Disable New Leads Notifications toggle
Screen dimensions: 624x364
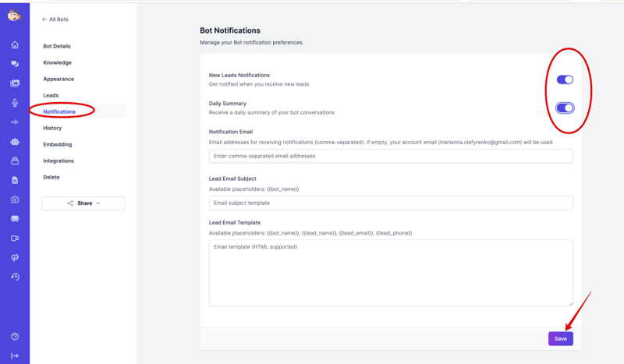click(565, 80)
